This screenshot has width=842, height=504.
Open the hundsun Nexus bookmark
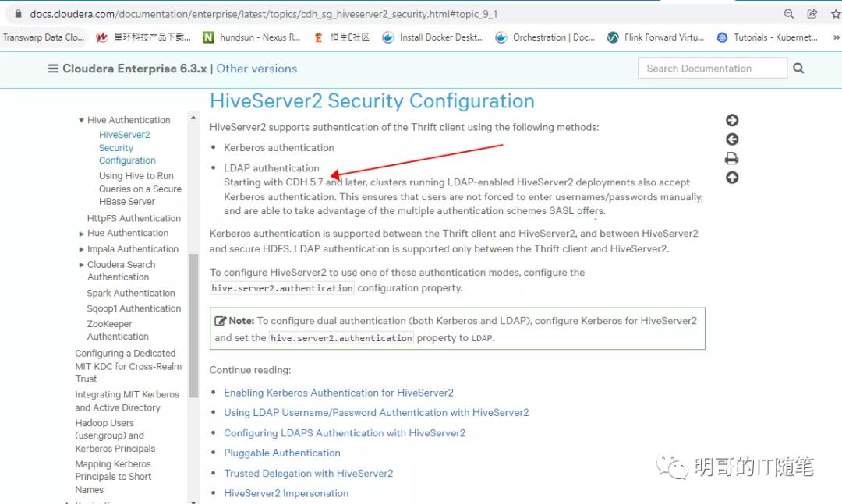(x=251, y=37)
